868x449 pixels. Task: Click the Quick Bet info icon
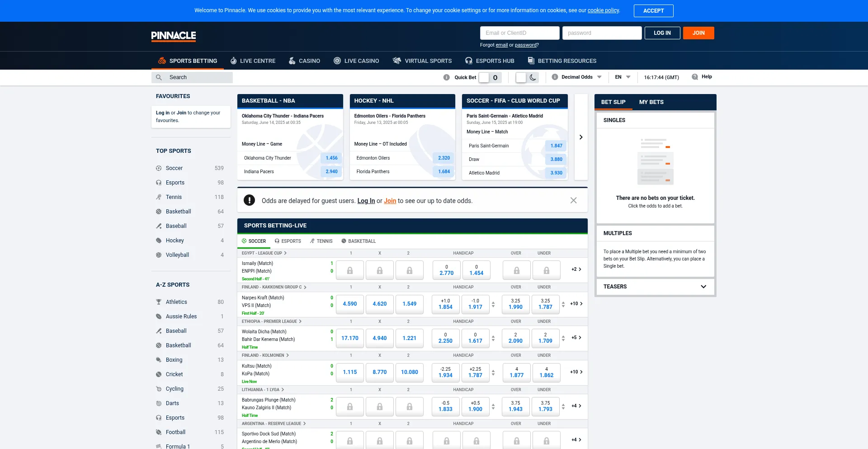[446, 77]
